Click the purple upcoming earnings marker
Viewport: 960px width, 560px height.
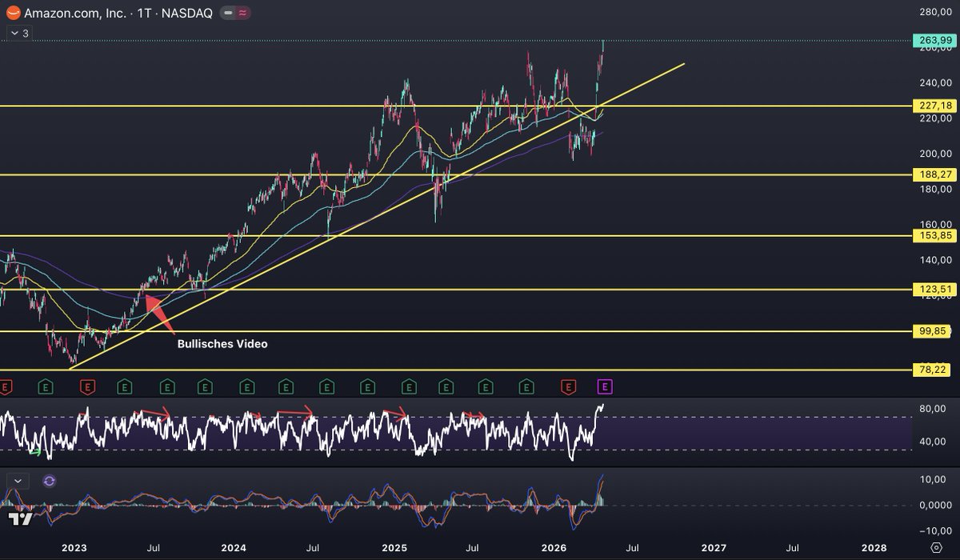tap(606, 387)
